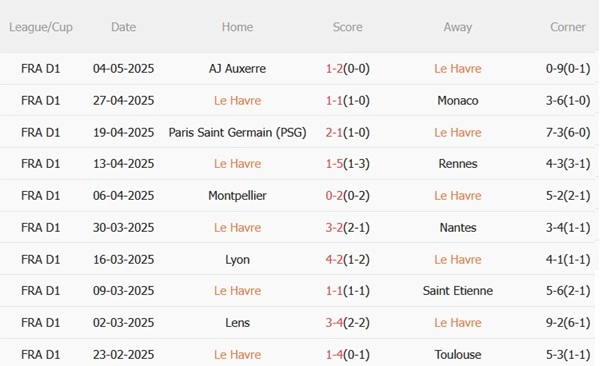The height and width of the screenshot is (366, 600).
Task: Select Saint Etienne away team link
Action: click(x=458, y=291)
